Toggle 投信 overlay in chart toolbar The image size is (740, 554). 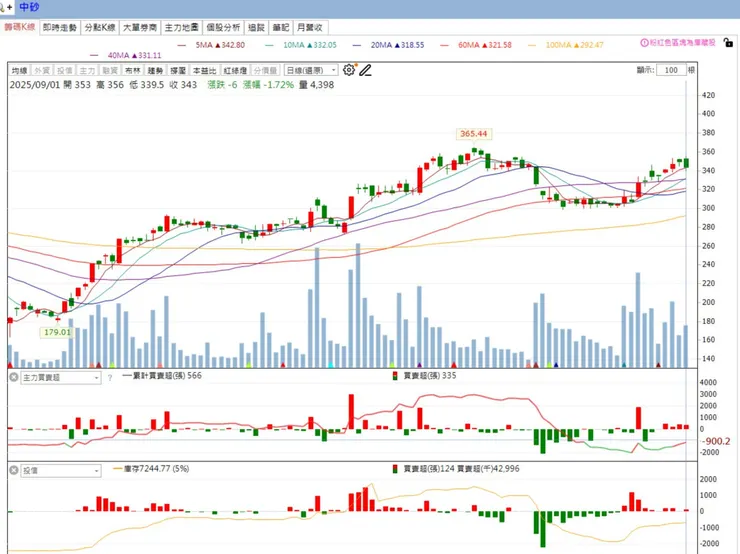(x=65, y=70)
